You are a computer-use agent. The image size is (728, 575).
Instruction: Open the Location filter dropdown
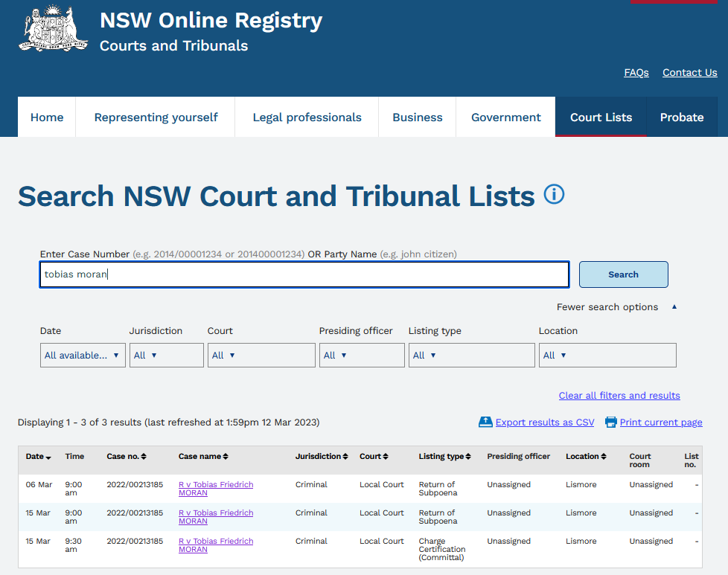click(x=607, y=355)
